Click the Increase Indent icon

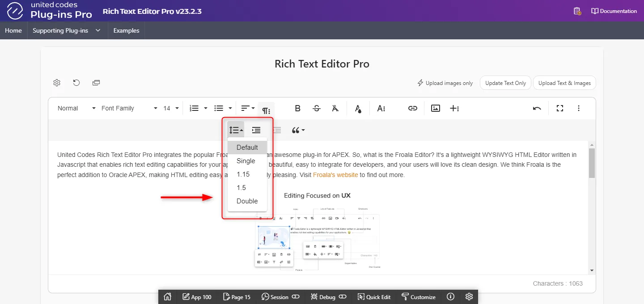point(256,130)
